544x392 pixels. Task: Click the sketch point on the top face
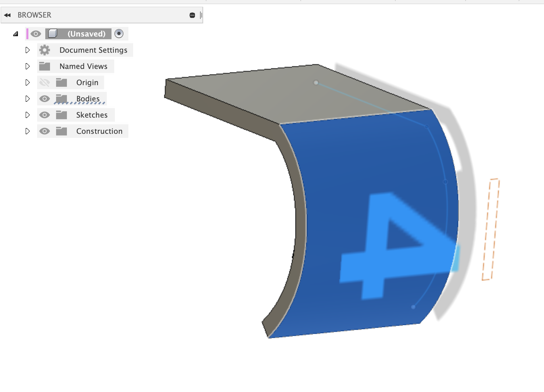coord(316,82)
